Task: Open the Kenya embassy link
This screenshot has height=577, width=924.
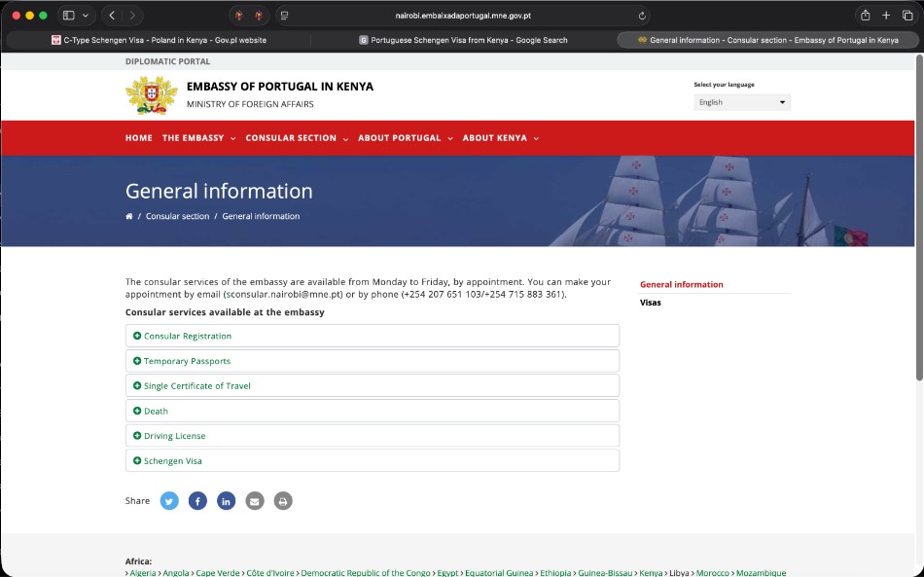Action: point(651,573)
